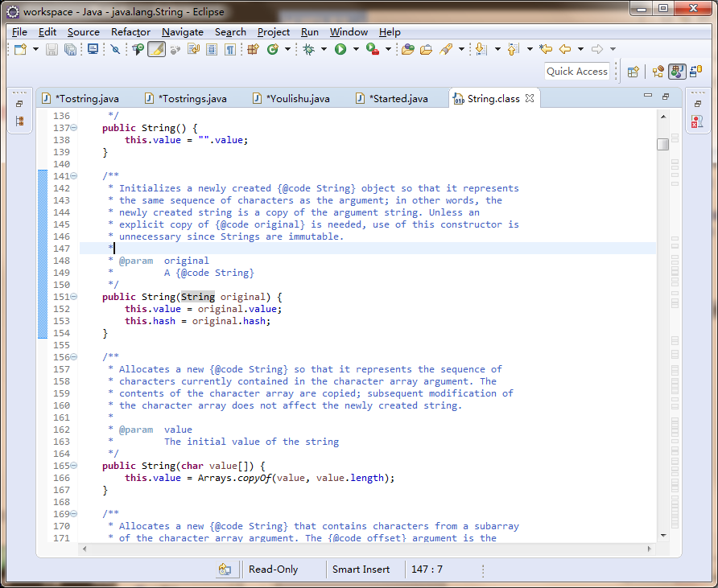Image resolution: width=718 pixels, height=588 pixels.
Task: Switch to the Java EE perspective icon
Action: tap(658, 72)
